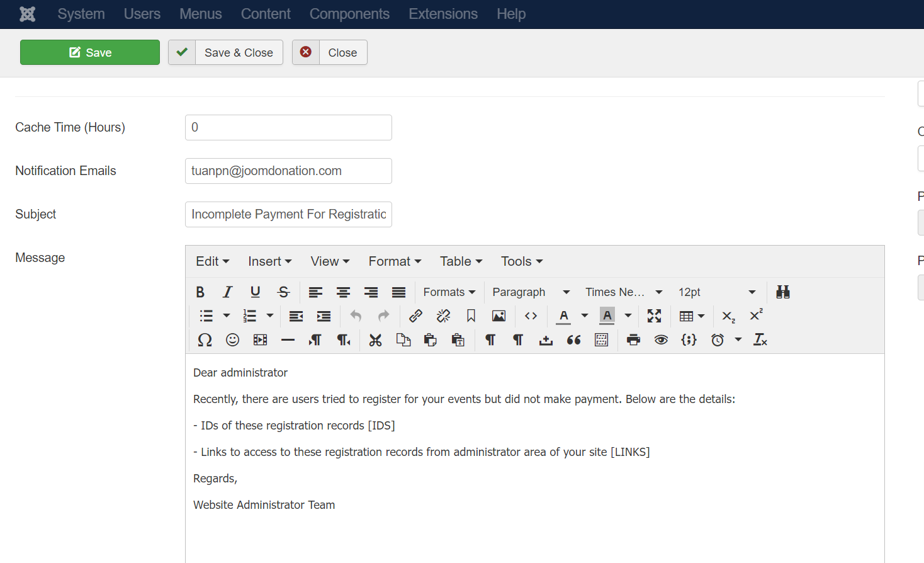Paste from clipboard
The width and height of the screenshot is (924, 563).
[x=431, y=340]
